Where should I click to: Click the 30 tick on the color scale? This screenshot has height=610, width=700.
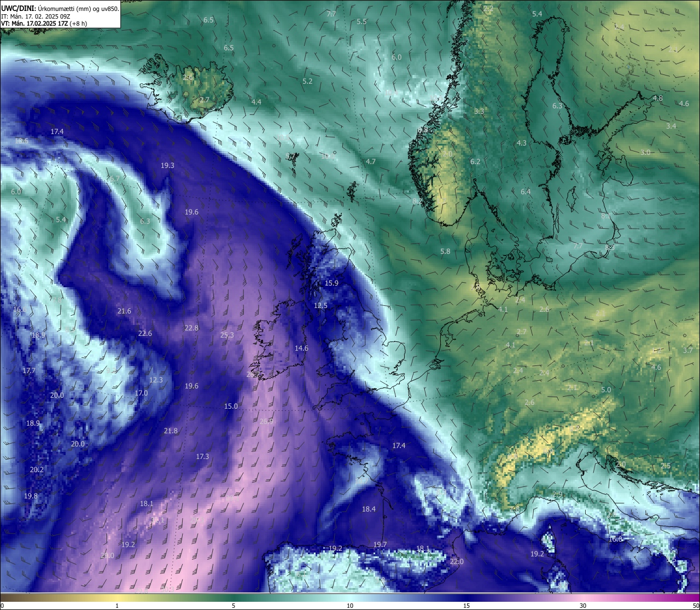[x=583, y=606]
